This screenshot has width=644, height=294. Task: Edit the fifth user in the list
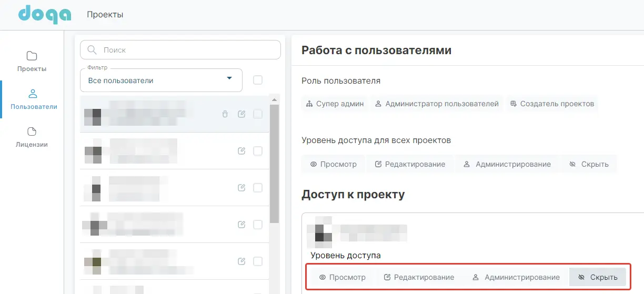point(241,261)
